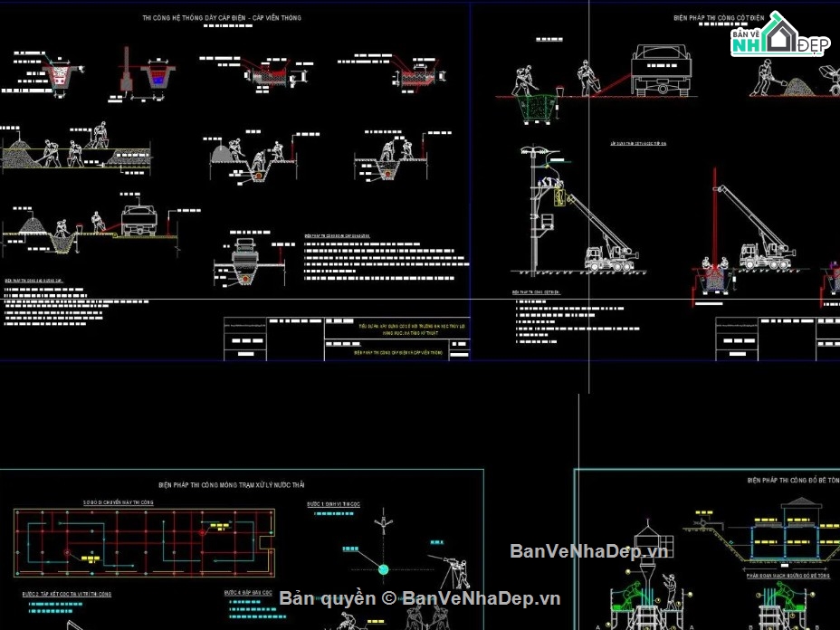Screen dimensions: 840x630
Task: Select the dump truck in the utility pole drawing
Action: [x=661, y=71]
